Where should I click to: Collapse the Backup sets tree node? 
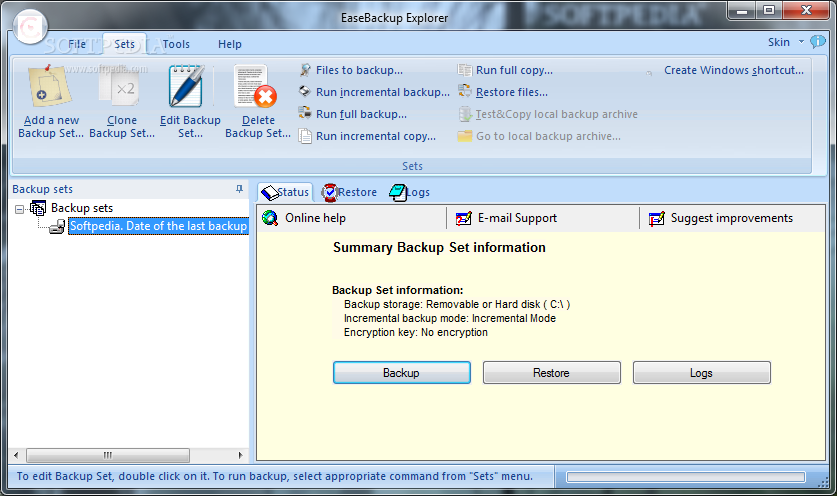pos(20,209)
